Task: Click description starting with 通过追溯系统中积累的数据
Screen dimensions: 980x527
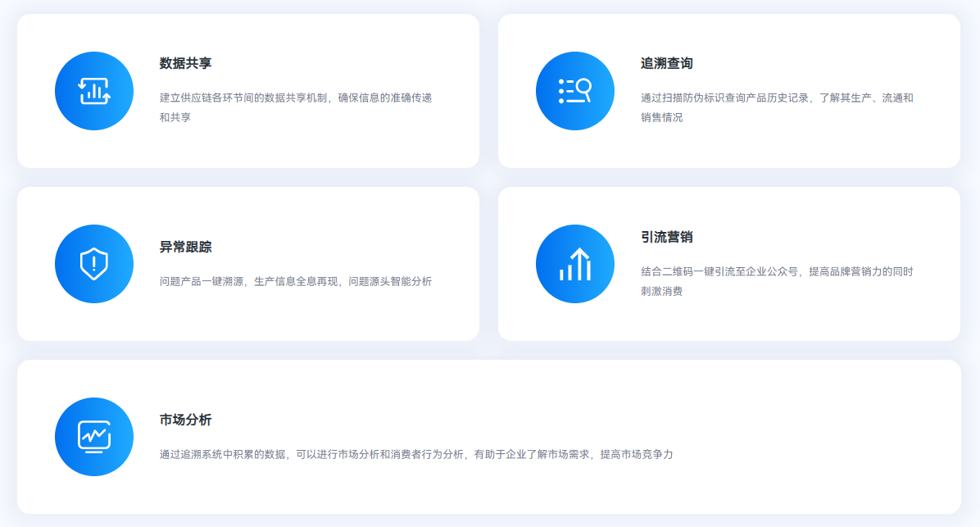Action: [x=416, y=454]
